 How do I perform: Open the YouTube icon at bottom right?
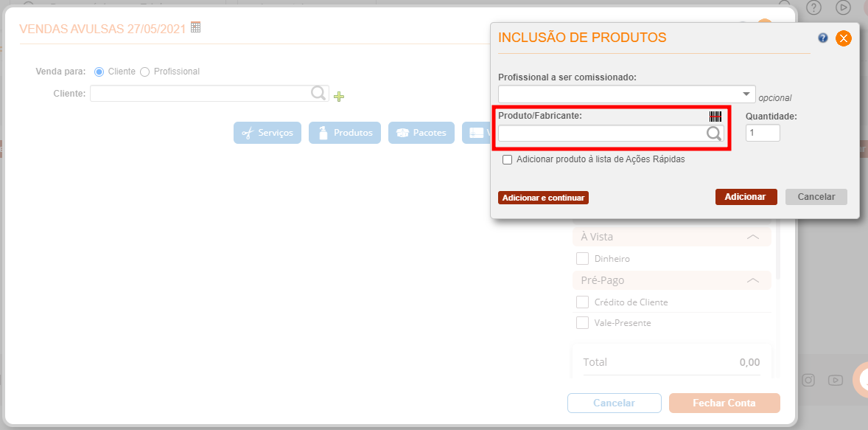[x=836, y=380]
